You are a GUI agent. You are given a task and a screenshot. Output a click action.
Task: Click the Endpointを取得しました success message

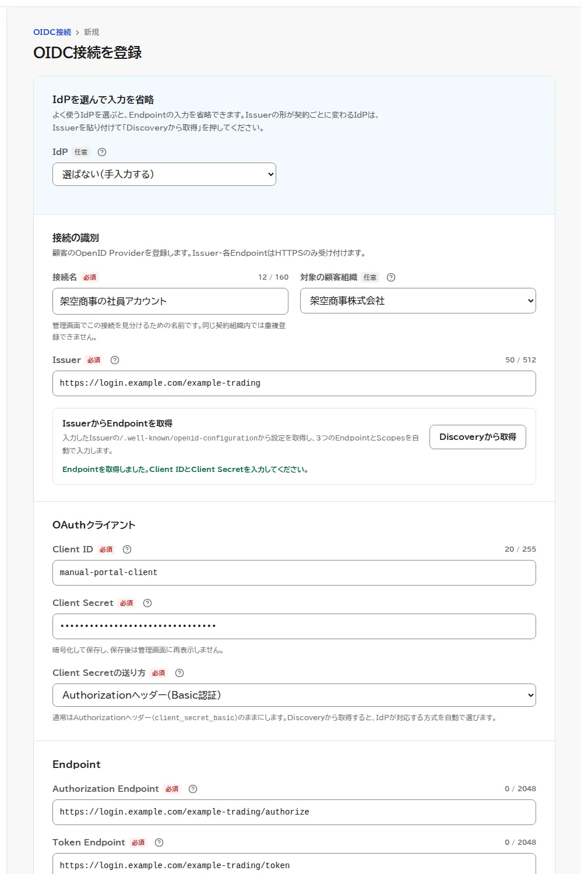[185, 470]
